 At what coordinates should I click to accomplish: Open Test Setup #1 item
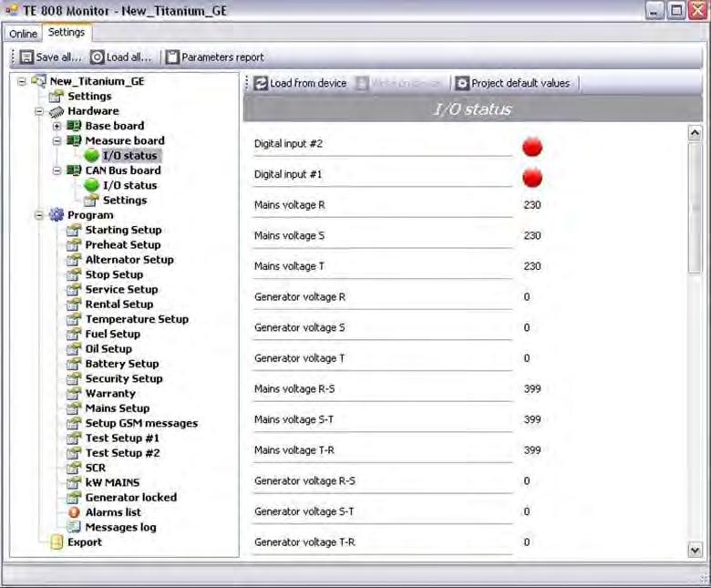point(122,438)
